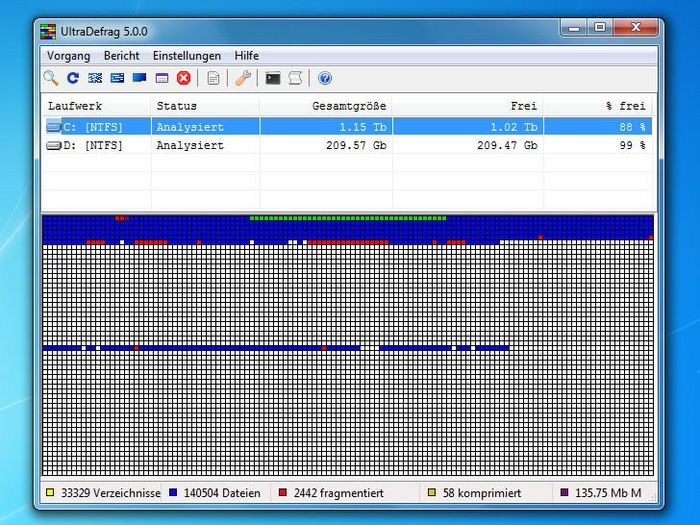Click the long red fragmented strip in map

(x=348, y=242)
